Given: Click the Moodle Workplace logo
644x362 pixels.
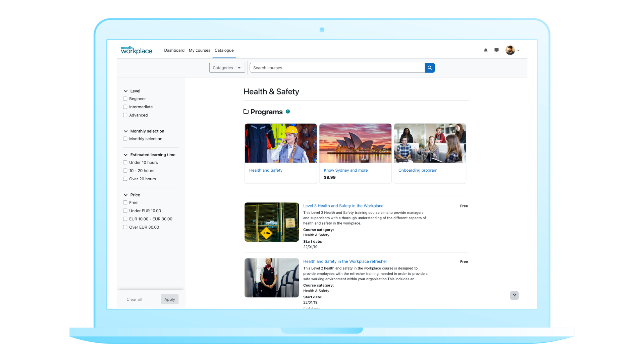Looking at the screenshot, I should [x=137, y=50].
